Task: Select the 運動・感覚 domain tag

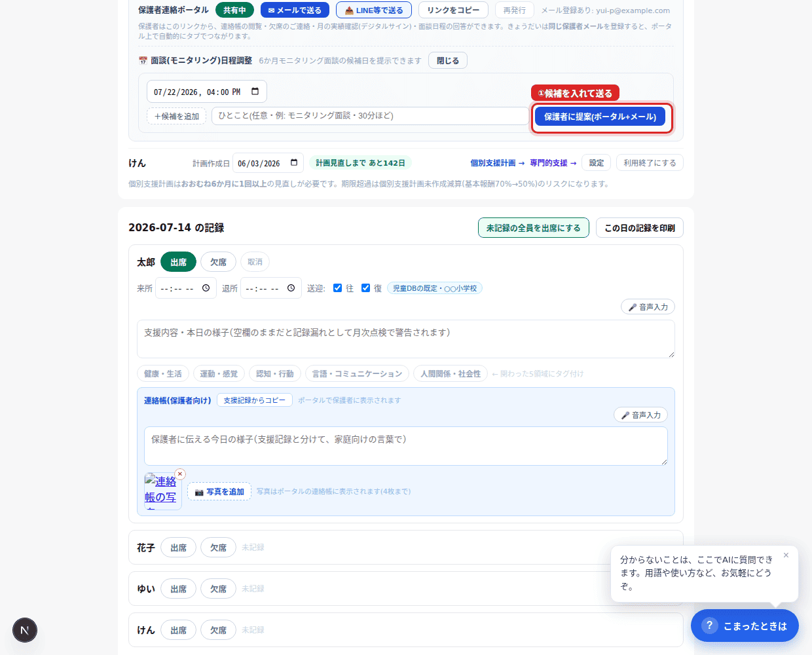Action: coord(219,374)
